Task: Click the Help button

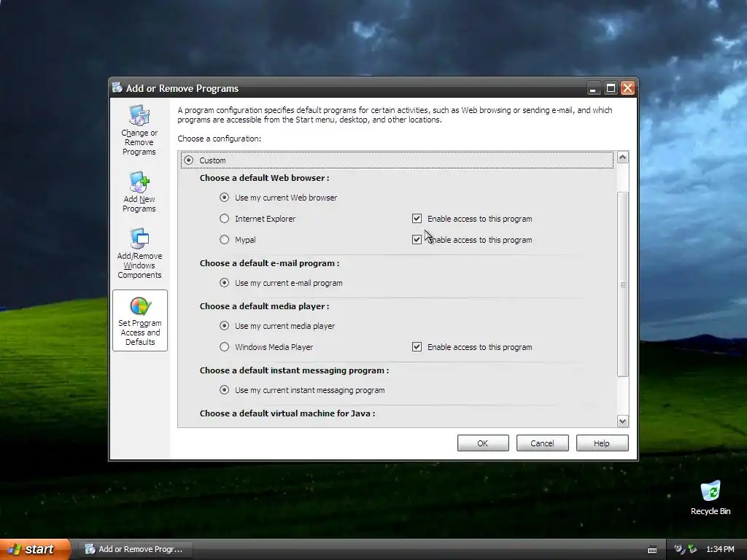Action: coord(602,443)
